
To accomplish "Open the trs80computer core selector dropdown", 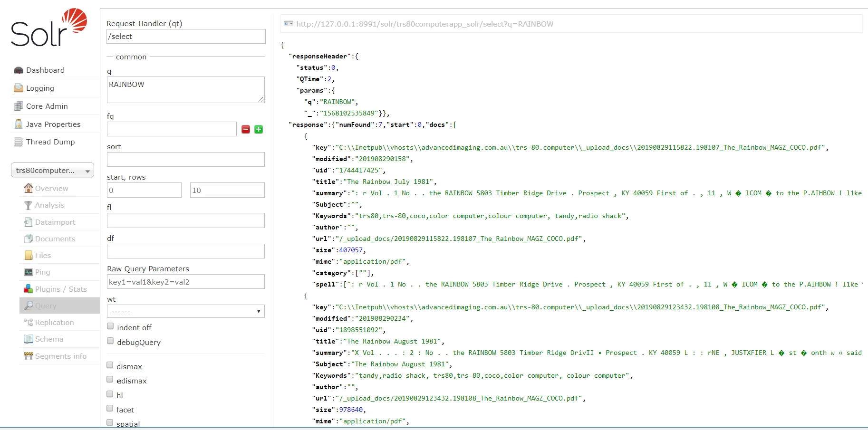I will point(52,170).
